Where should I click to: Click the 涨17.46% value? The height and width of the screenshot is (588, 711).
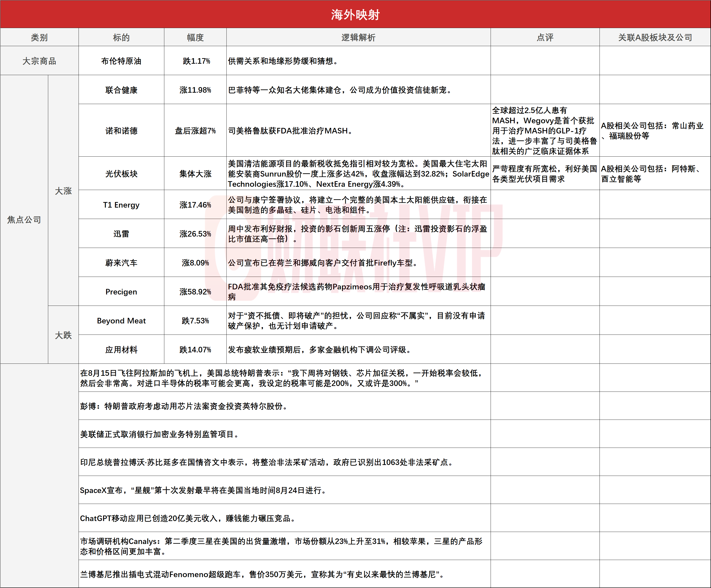pyautogui.click(x=195, y=205)
